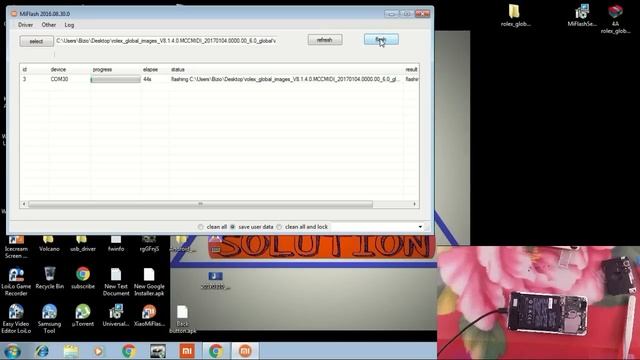Select 'clean all and lock' radio option
Image resolution: width=640 pixels, height=360 pixels.
[279, 227]
